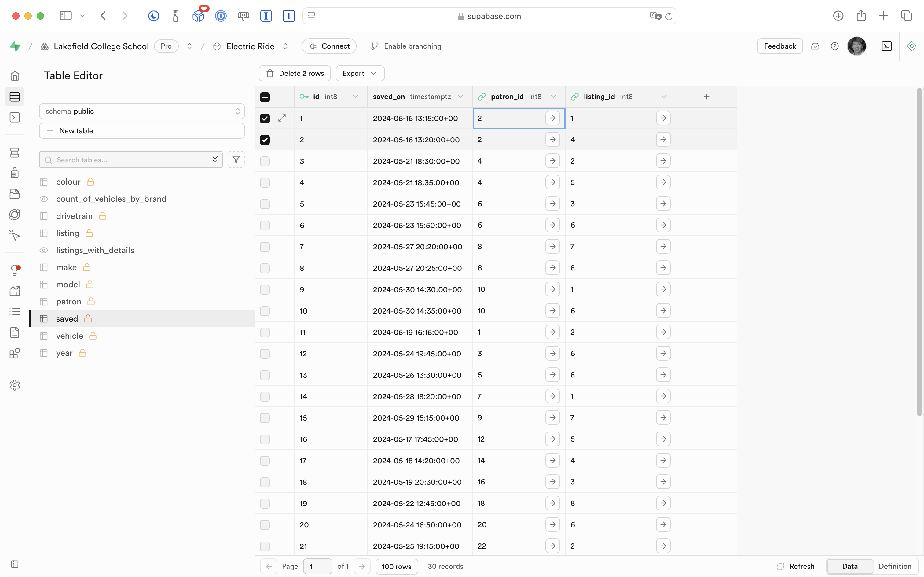Screen dimensions: 924x577
Task: Uncheck the row 2 checkbox
Action: point(265,140)
